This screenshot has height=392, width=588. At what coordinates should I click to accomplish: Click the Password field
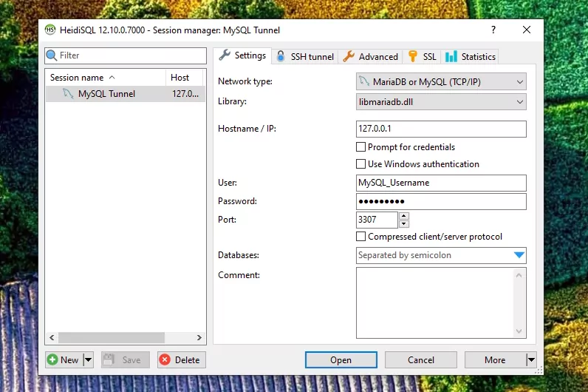pyautogui.click(x=441, y=201)
